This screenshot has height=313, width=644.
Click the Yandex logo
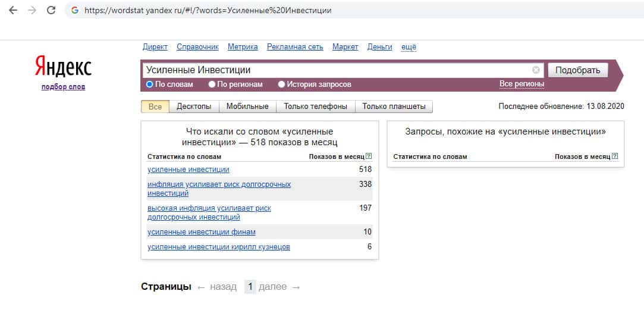(63, 68)
